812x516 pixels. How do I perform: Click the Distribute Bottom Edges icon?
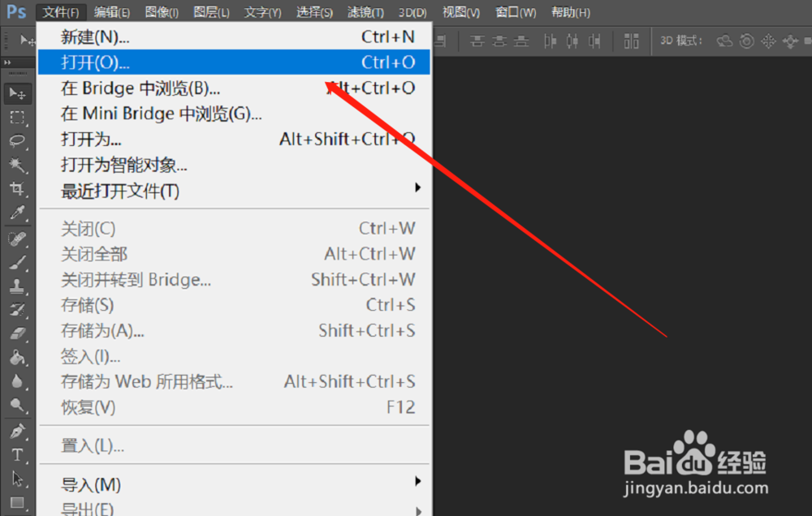pos(521,41)
